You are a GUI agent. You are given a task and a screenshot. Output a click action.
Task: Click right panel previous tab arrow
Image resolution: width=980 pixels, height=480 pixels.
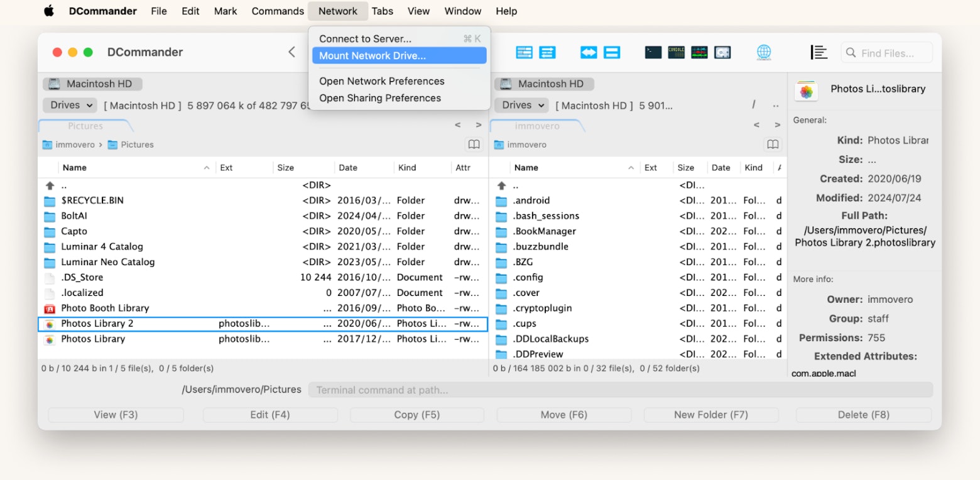pos(756,125)
